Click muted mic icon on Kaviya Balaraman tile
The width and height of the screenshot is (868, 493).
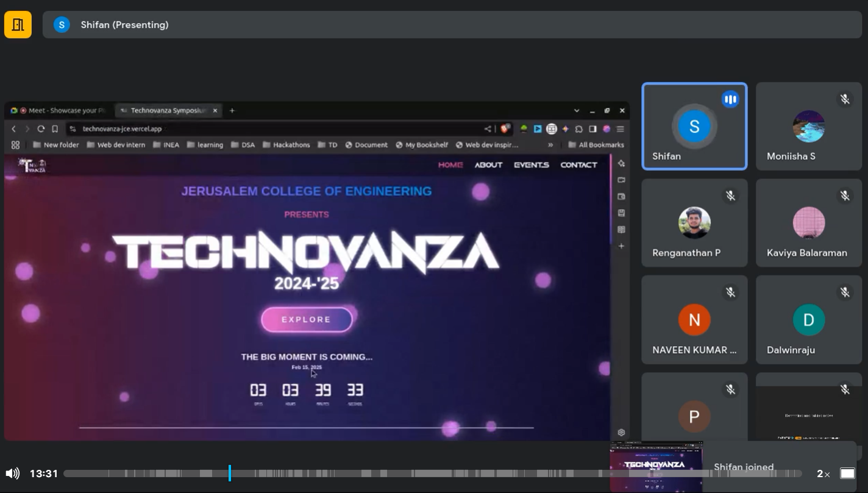[845, 196]
